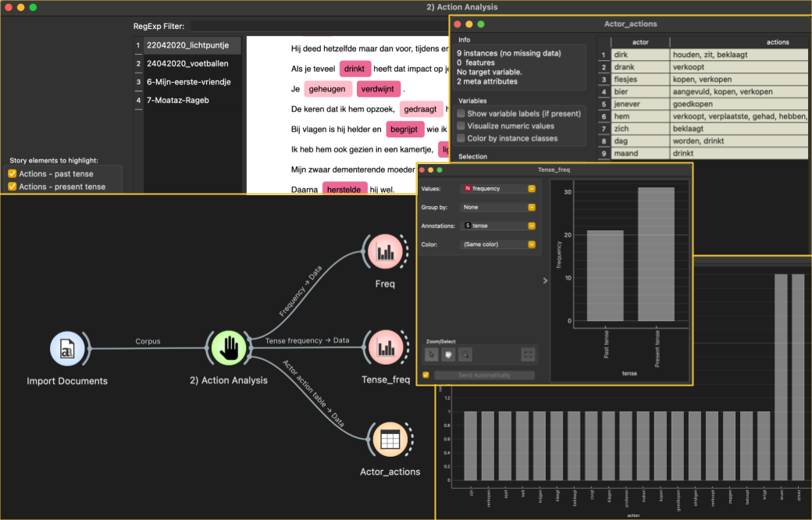Choose the pan hand tool in Tense_freq

[448, 354]
